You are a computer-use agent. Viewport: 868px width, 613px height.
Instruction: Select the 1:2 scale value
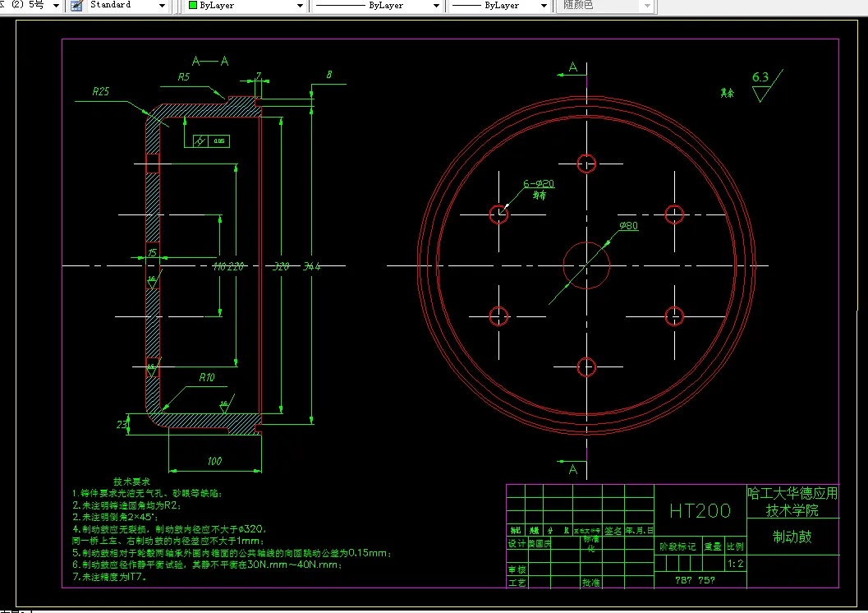[735, 564]
